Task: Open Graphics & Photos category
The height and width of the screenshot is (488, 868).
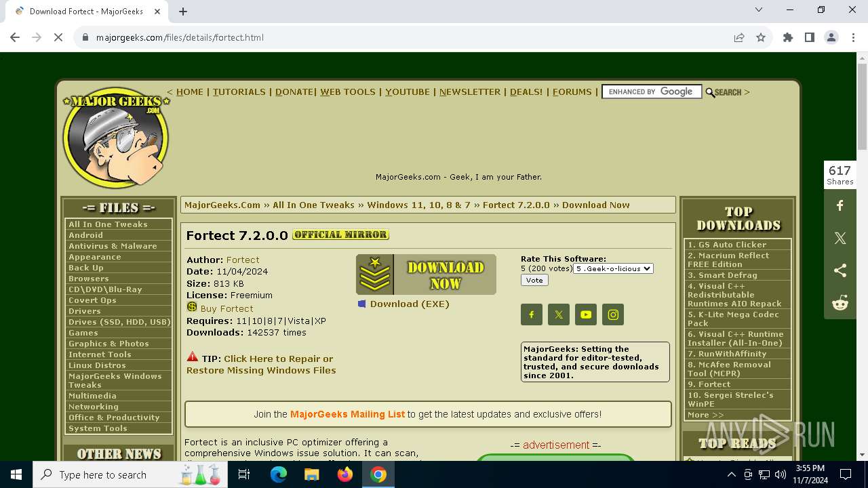Action: (x=108, y=344)
